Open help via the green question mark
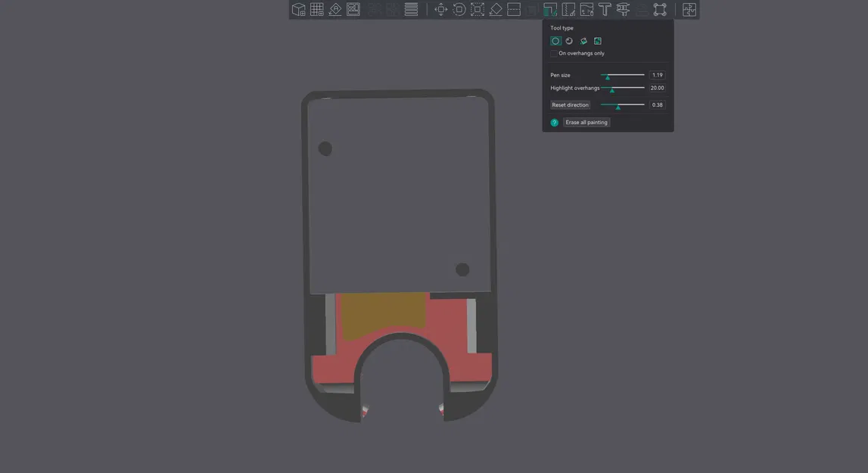868x473 pixels. [554, 123]
